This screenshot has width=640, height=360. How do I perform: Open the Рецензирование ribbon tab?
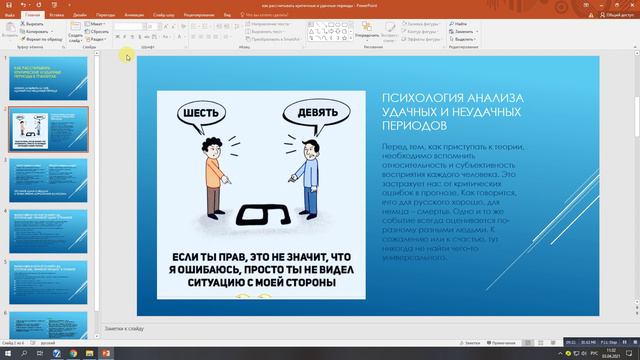pos(199,15)
